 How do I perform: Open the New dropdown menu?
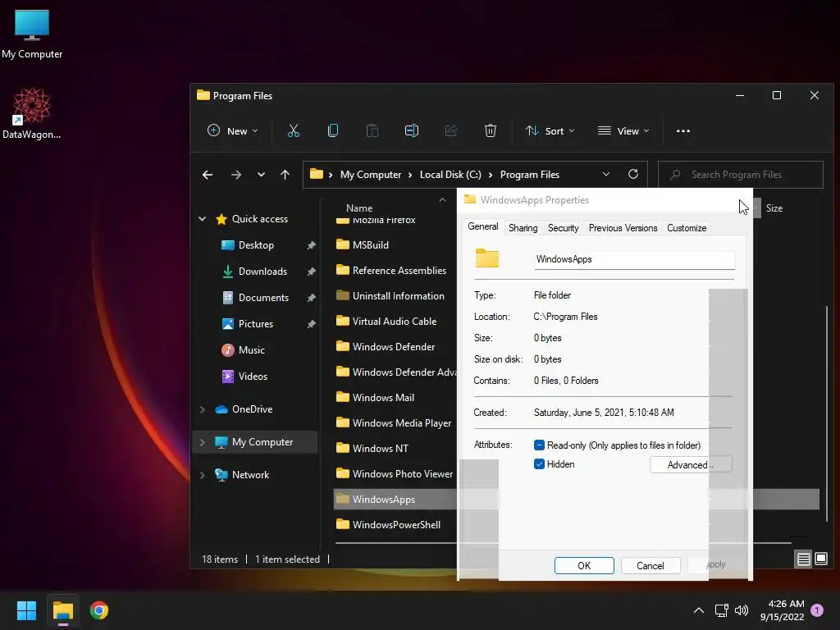(x=232, y=130)
